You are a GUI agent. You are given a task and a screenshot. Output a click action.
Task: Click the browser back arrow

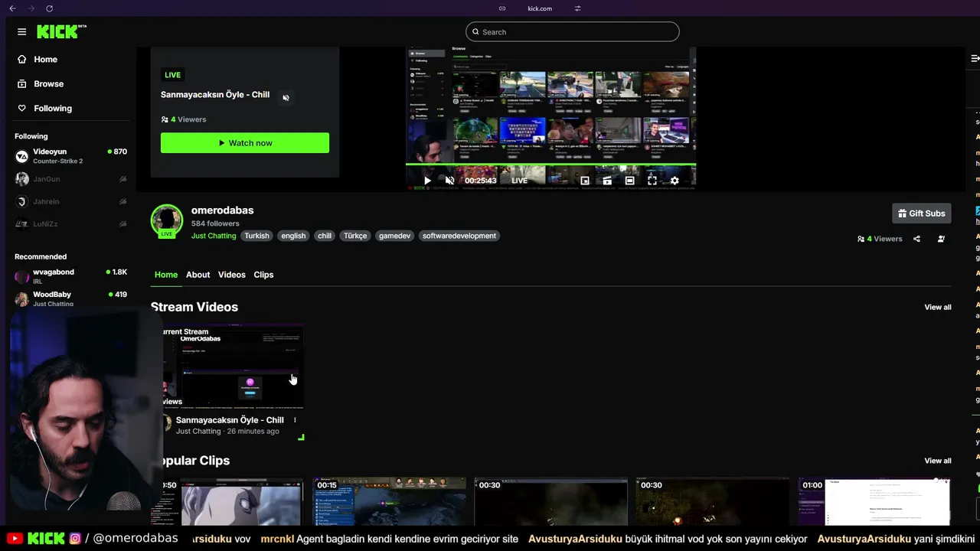coord(12,8)
